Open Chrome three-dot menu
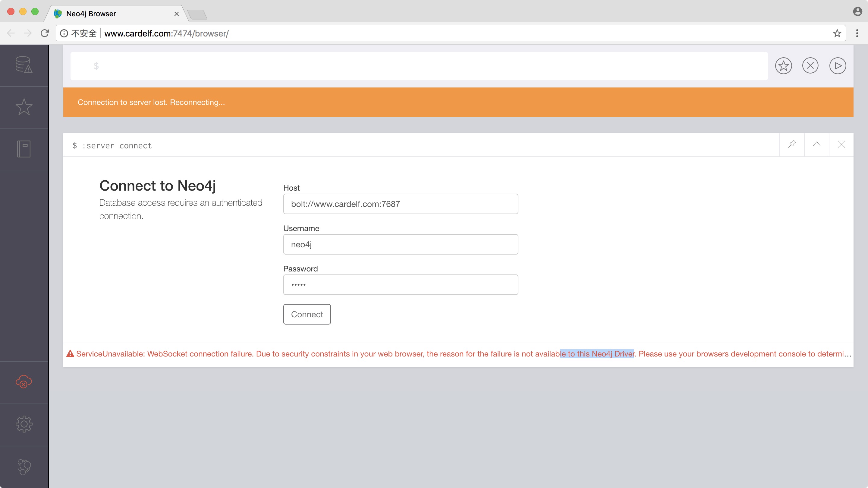This screenshot has height=488, width=868. point(857,33)
